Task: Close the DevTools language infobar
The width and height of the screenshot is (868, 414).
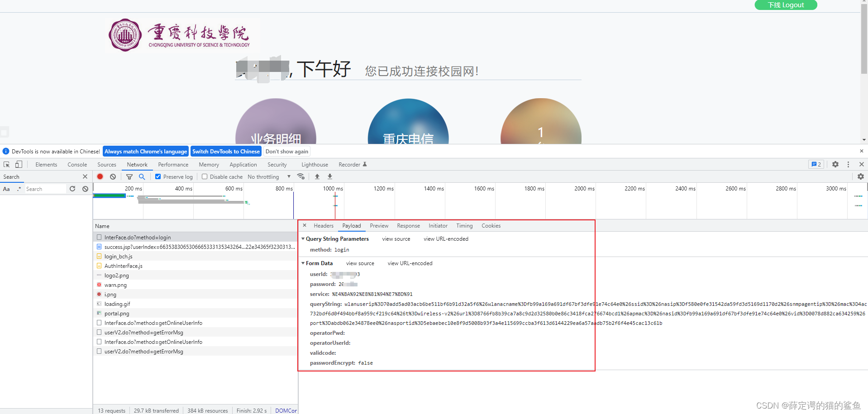Action: (x=862, y=151)
